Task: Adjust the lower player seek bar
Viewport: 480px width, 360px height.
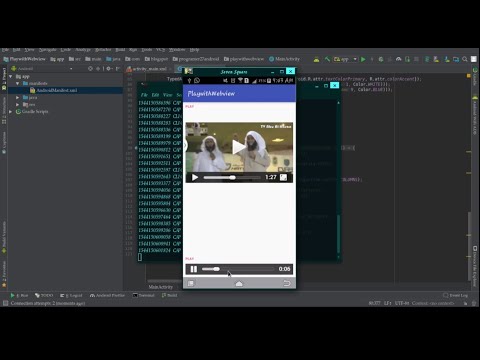Action: (x=238, y=269)
